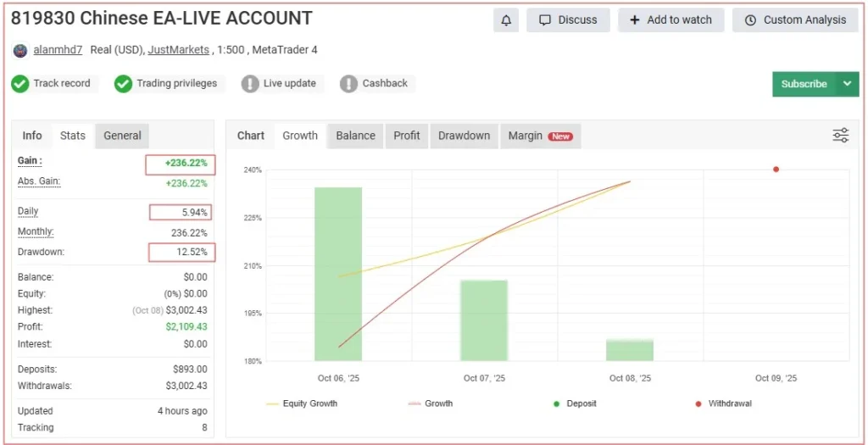Screen dimensions: 868x445
Task: Click the Drawdown stat label
Action: point(41,252)
